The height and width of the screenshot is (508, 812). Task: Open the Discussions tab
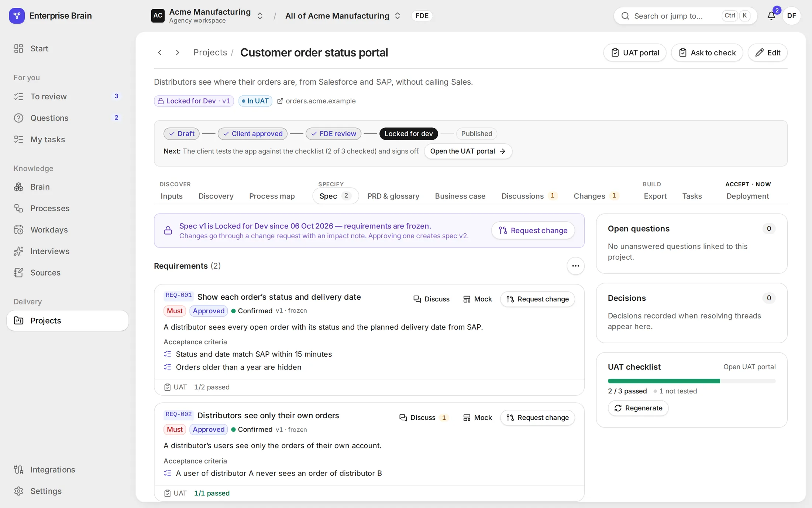tap(529, 196)
